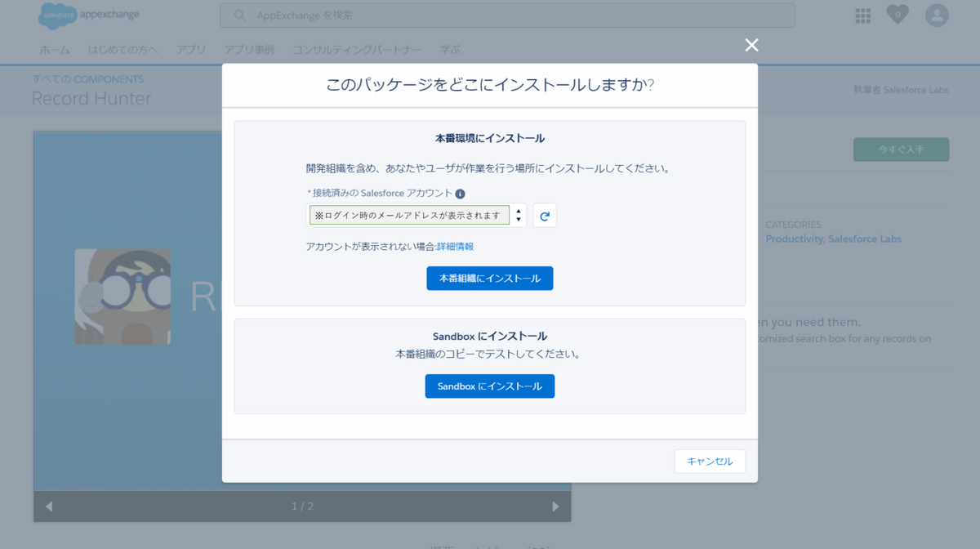Click the info icon next to Salesforce アカウント
Screen dimensions: 980x549
point(460,194)
